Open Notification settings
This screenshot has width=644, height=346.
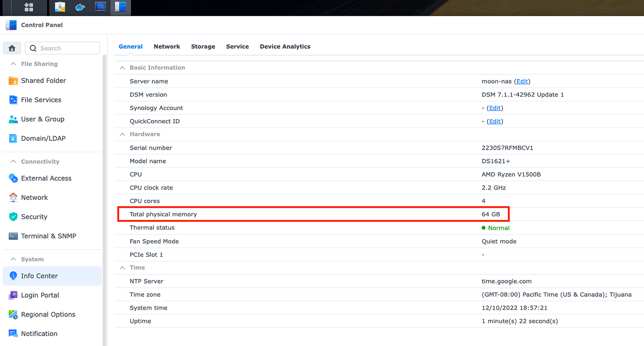pyautogui.click(x=52, y=334)
